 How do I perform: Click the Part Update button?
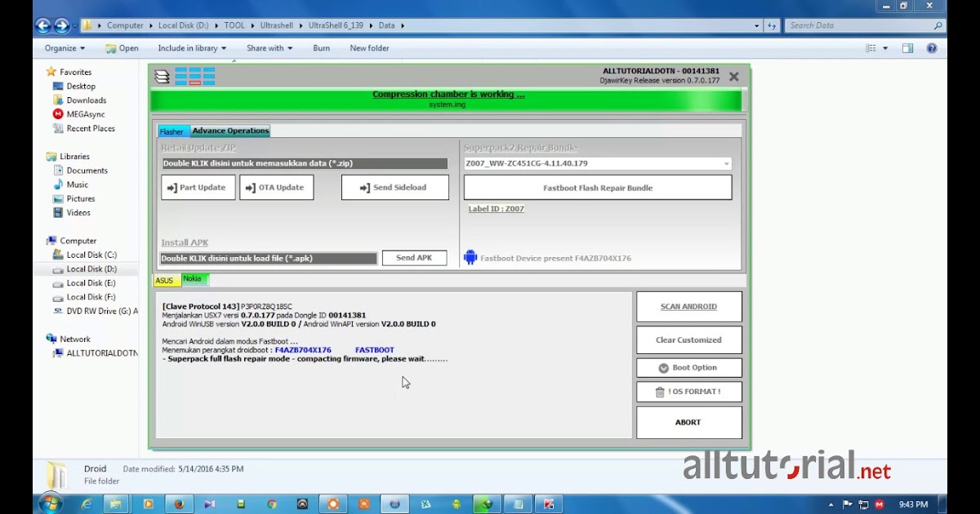198,188
